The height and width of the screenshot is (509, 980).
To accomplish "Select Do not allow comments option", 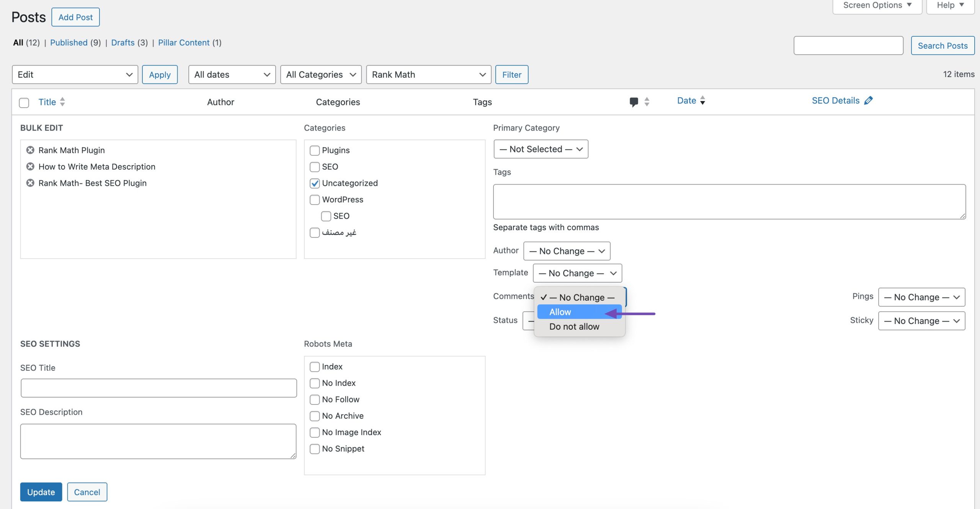I will tap(579, 327).
